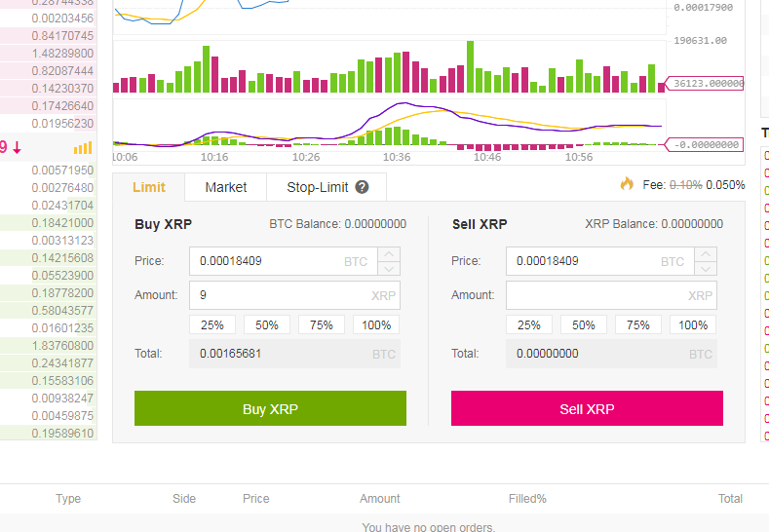
Task: Select order book row 0.82087444
Action: [x=49, y=71]
